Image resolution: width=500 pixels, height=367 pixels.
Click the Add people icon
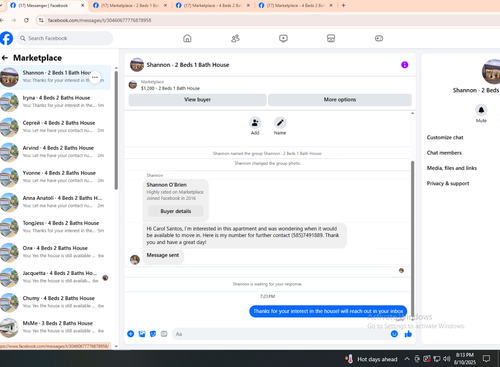point(255,123)
